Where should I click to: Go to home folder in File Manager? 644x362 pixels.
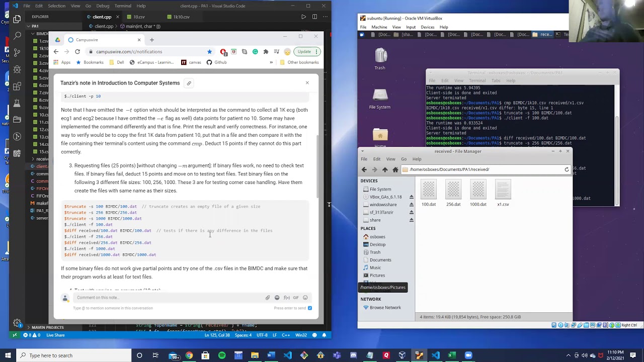click(395, 169)
